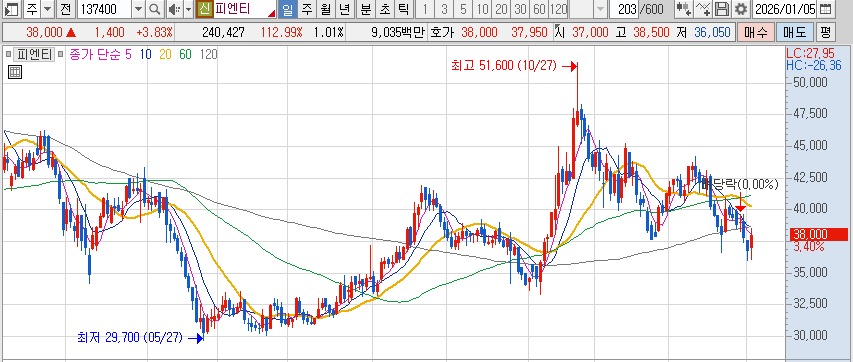Select the orange 20 moving average legend
Viewport: 853px width, 362px height.
point(165,54)
